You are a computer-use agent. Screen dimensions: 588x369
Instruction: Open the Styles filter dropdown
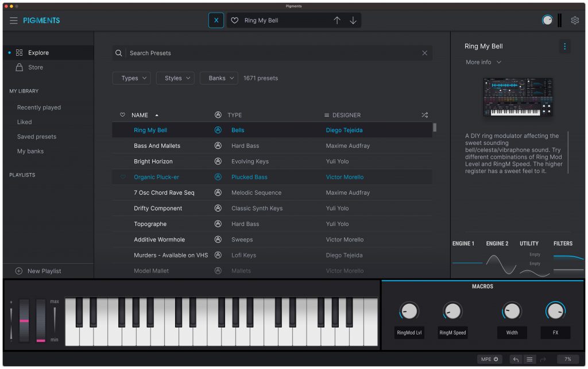175,78
